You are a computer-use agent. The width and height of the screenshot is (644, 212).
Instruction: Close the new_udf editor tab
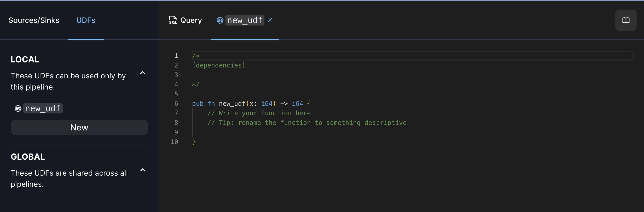click(x=270, y=20)
